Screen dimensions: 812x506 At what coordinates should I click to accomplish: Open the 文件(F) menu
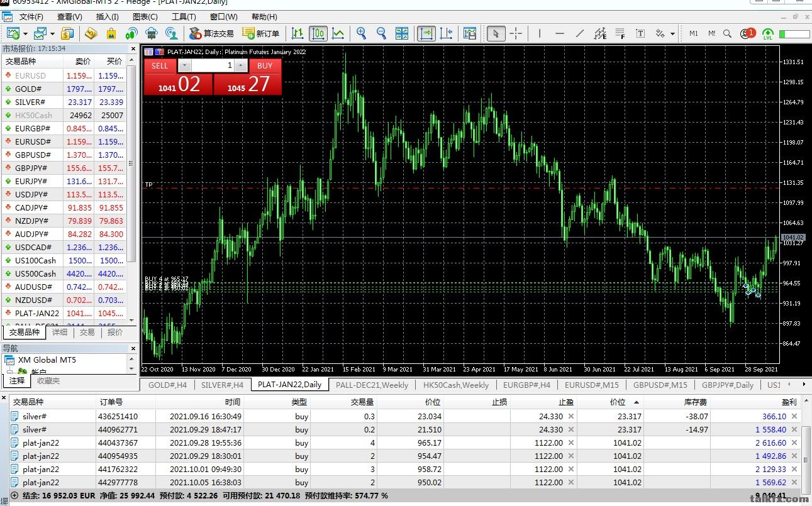coord(31,17)
